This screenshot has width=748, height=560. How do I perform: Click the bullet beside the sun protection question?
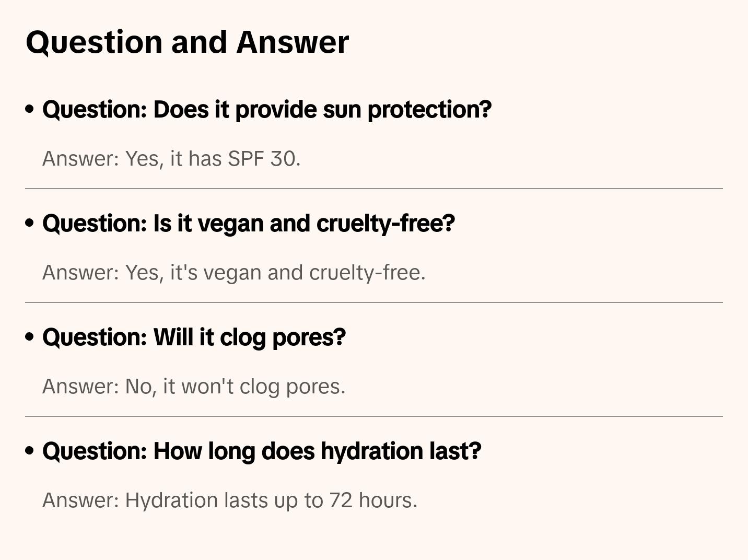[x=30, y=109]
